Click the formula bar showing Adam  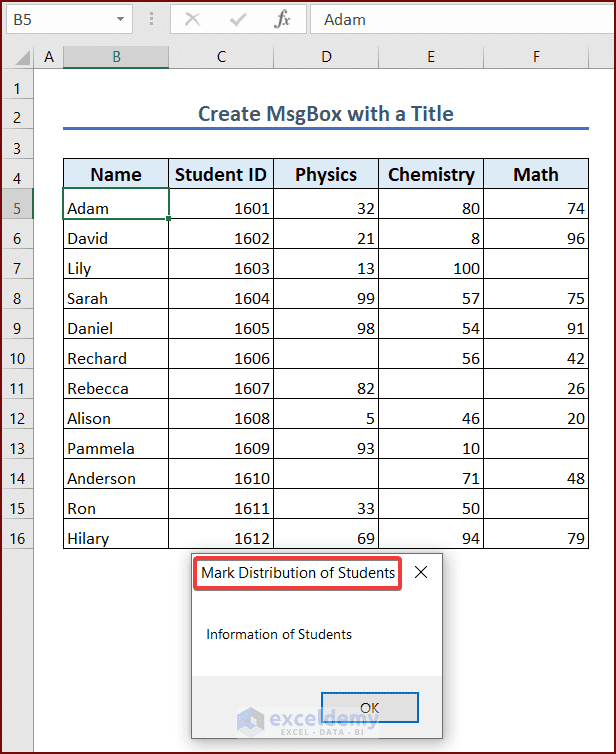pos(463,20)
